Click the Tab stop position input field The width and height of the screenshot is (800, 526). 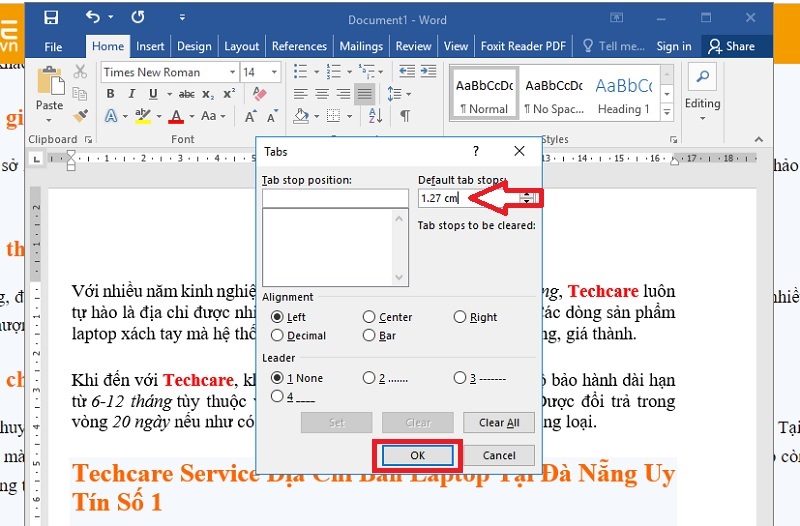(x=334, y=198)
